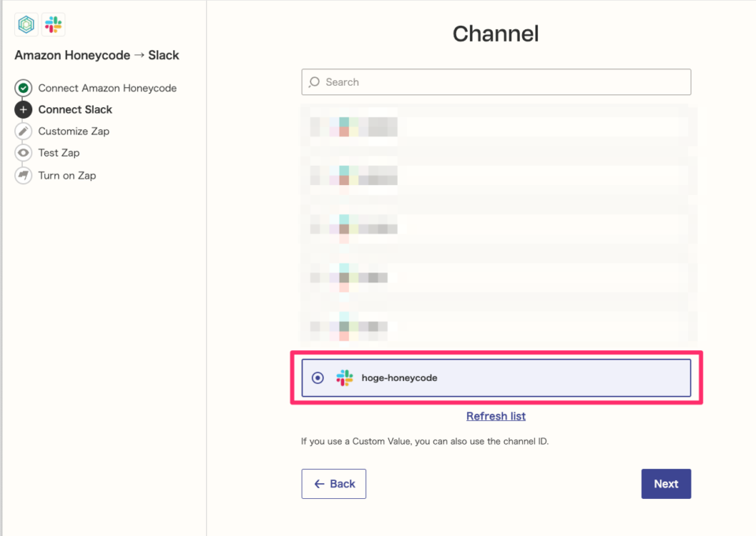This screenshot has width=756, height=536.
Task: Click the Refresh list link
Action: [495, 416]
